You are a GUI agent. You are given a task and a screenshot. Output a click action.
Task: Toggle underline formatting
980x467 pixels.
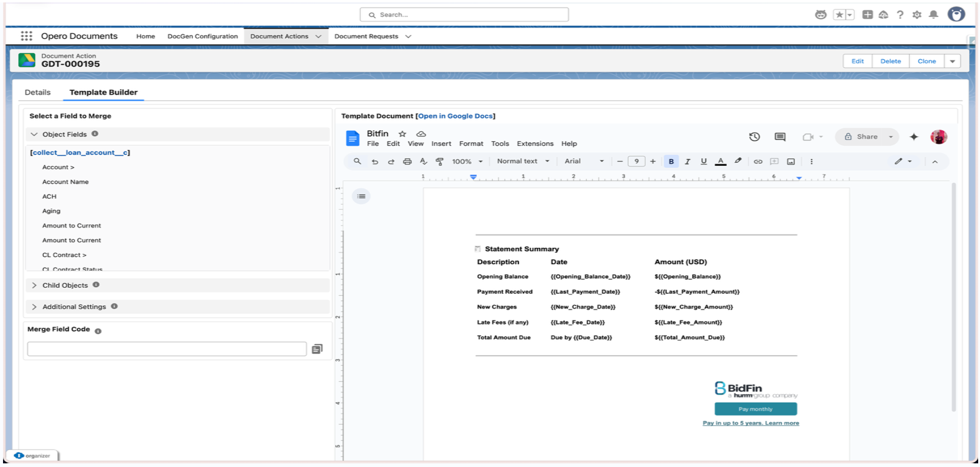pyautogui.click(x=704, y=162)
